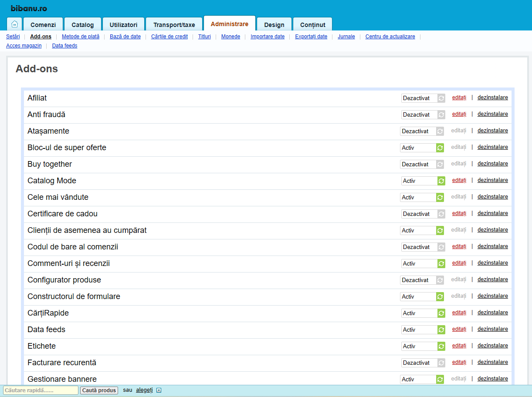Click refresh icon beside Anti fraudă status
The width and height of the screenshot is (532, 397).
click(x=441, y=115)
